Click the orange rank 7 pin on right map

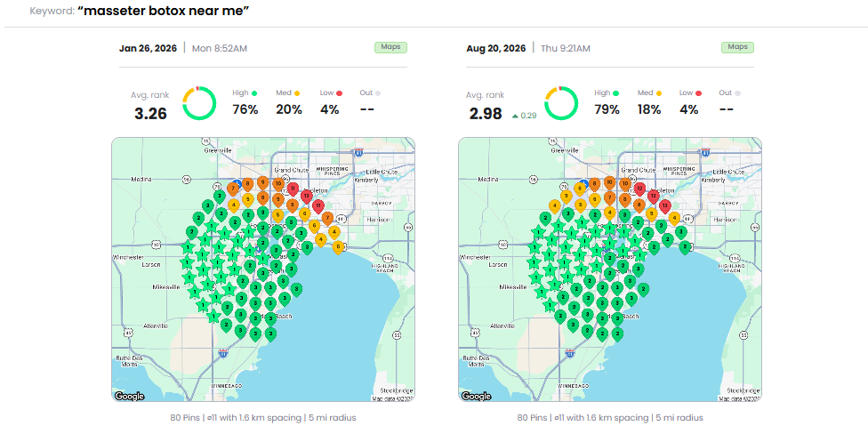[609, 197]
